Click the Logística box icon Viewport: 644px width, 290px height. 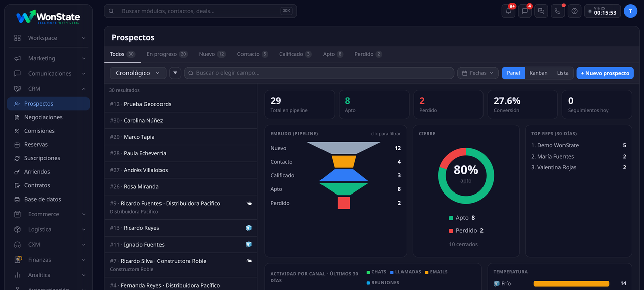click(x=17, y=229)
